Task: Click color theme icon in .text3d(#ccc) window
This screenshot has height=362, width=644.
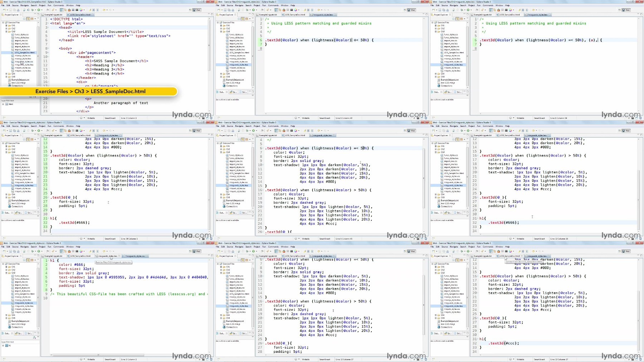Action: (x=510, y=251)
